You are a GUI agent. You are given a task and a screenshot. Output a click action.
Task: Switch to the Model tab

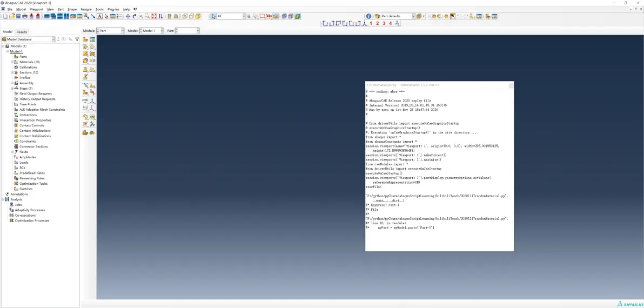point(8,32)
